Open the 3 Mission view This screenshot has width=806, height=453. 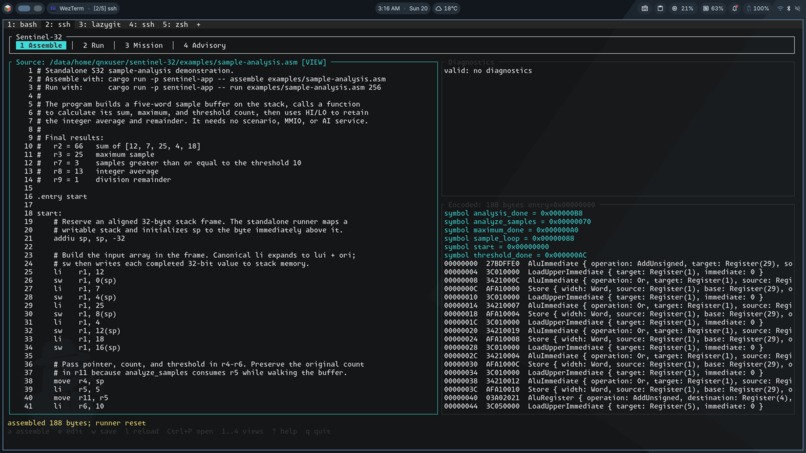pos(144,45)
